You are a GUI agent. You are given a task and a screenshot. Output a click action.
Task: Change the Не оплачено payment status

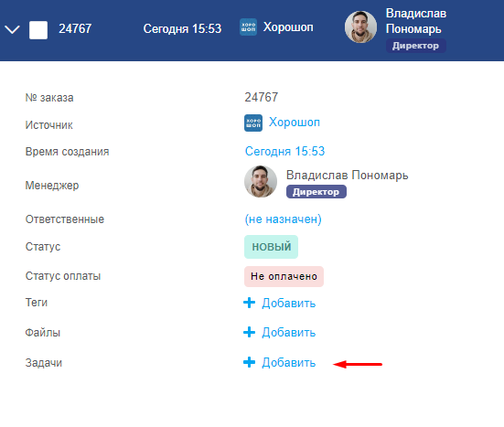tap(284, 276)
